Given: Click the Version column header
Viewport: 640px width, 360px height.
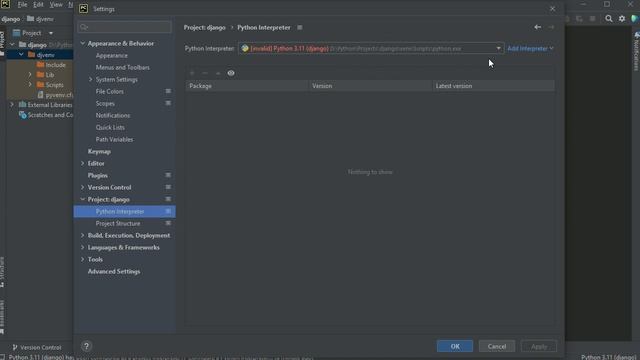Looking at the screenshot, I should pyautogui.click(x=371, y=86).
